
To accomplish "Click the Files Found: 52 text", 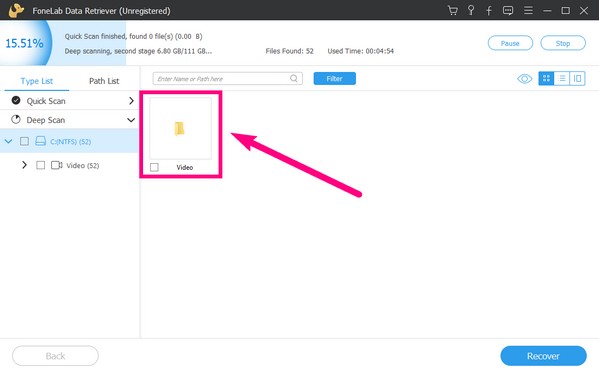I will (x=290, y=51).
